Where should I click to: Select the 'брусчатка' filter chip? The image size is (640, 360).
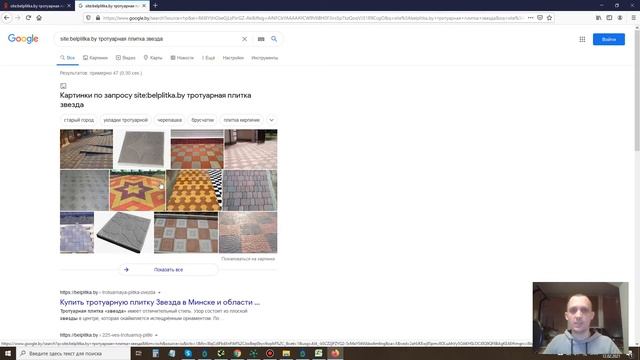click(x=202, y=120)
